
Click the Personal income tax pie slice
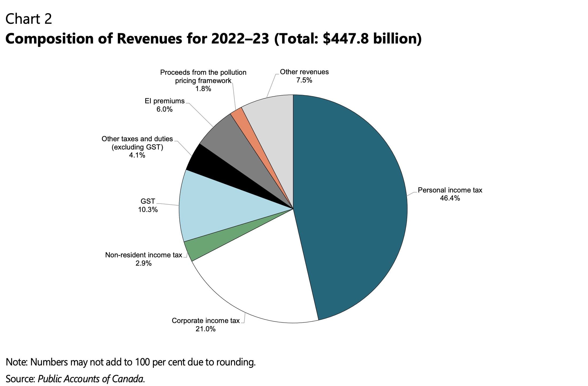(352, 203)
